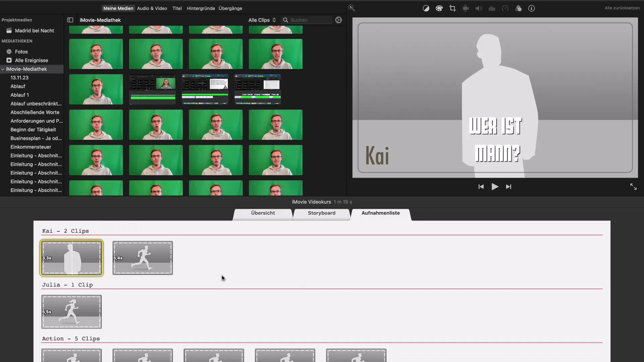Click the Alle zurücksetzen button
This screenshot has height=362, width=644.
tap(622, 8)
